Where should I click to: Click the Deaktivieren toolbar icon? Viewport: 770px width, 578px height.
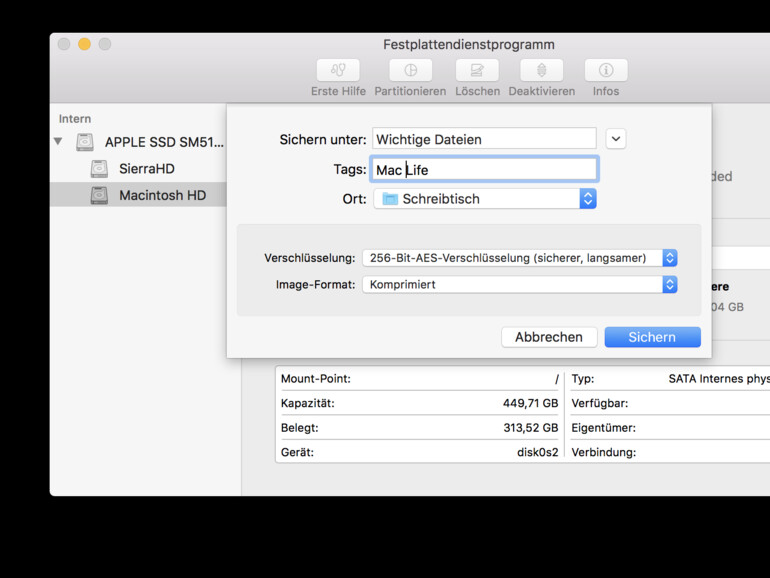[541, 71]
